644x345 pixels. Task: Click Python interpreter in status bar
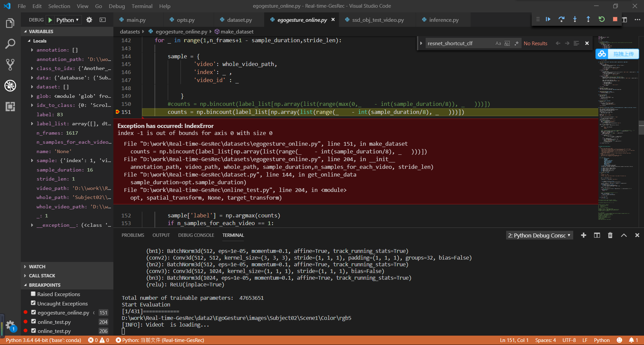click(x=44, y=340)
